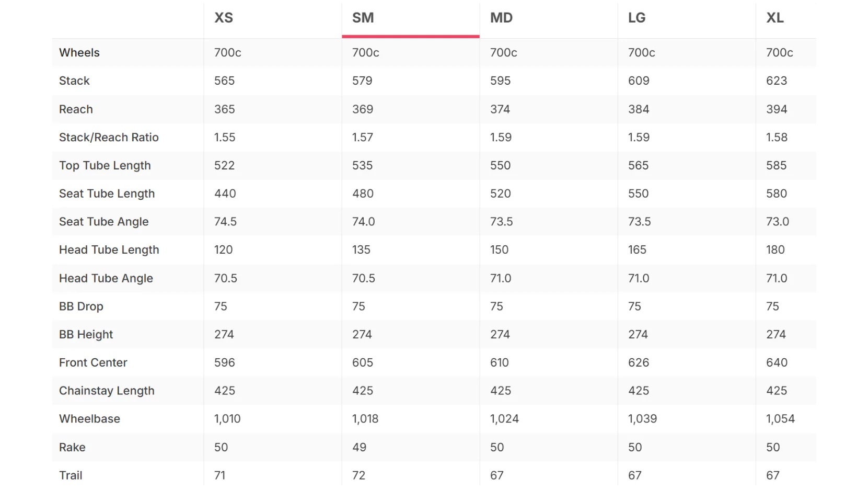This screenshot has height=489, width=868.
Task: Choose the LG size column header
Action: coord(636,18)
